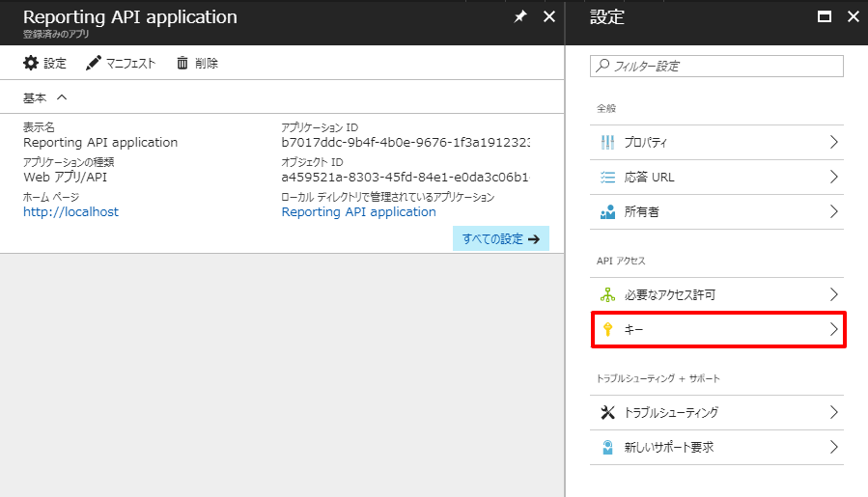This screenshot has height=497, width=868.
Task: Click the プロパティ sliders icon
Action: (x=607, y=142)
